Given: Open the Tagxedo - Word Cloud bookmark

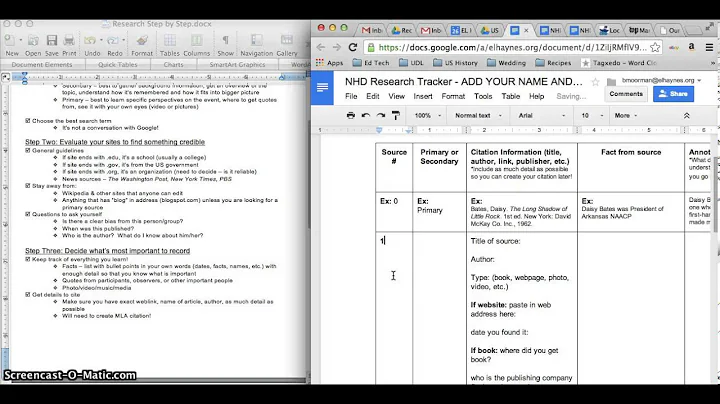Looking at the screenshot, I should point(619,63).
